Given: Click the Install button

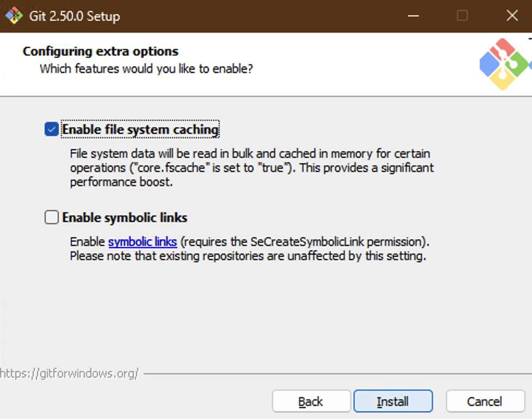Looking at the screenshot, I should [393, 402].
